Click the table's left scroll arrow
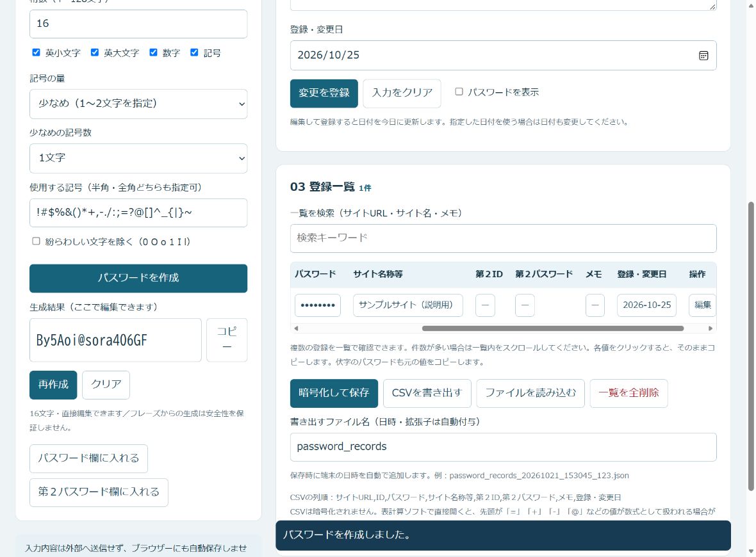This screenshot has width=756, height=557. (296, 328)
